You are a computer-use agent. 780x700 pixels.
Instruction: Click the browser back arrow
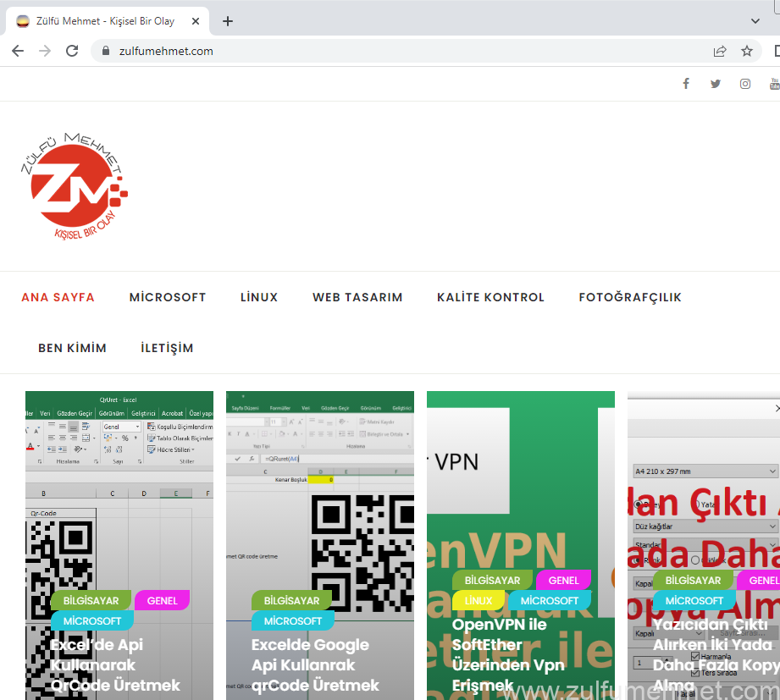click(x=18, y=51)
